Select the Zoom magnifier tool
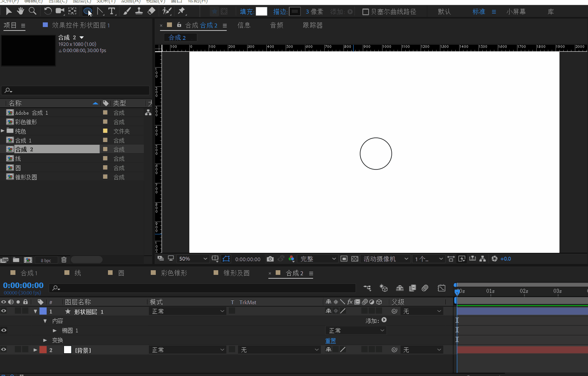Screen dimensions: 588x376 33,11
